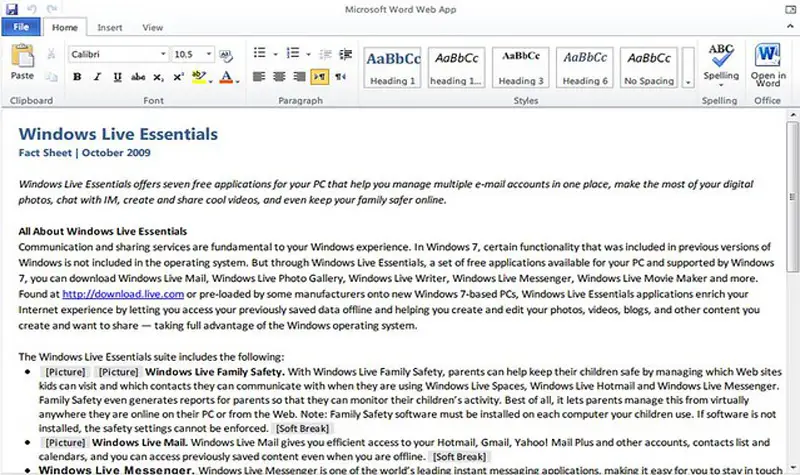Open the Calibri font name dropdown
Screen dimensions: 800x475
163,54
